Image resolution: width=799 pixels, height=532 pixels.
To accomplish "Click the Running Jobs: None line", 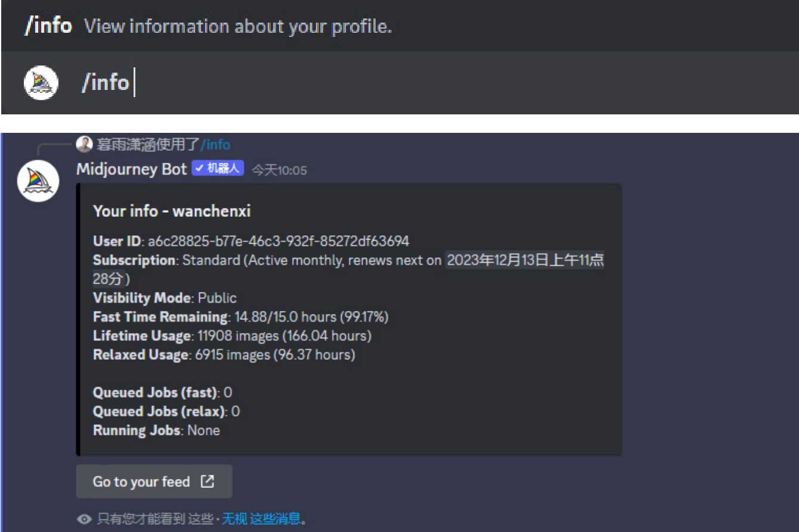I will (x=156, y=431).
